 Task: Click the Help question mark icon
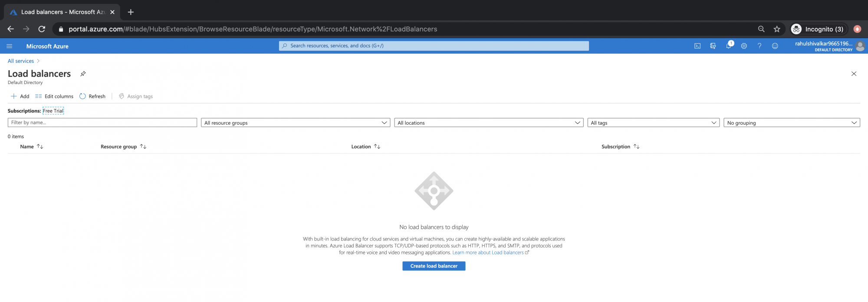pos(759,46)
